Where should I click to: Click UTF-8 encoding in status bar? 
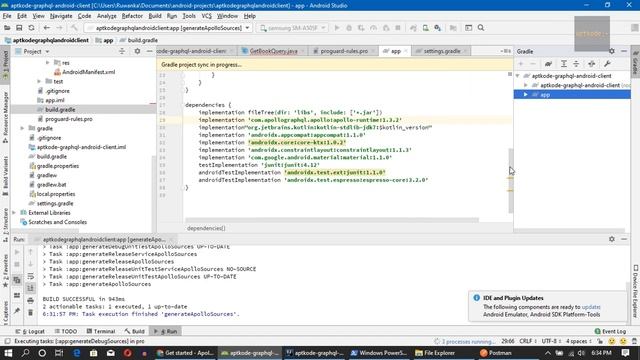[552, 341]
